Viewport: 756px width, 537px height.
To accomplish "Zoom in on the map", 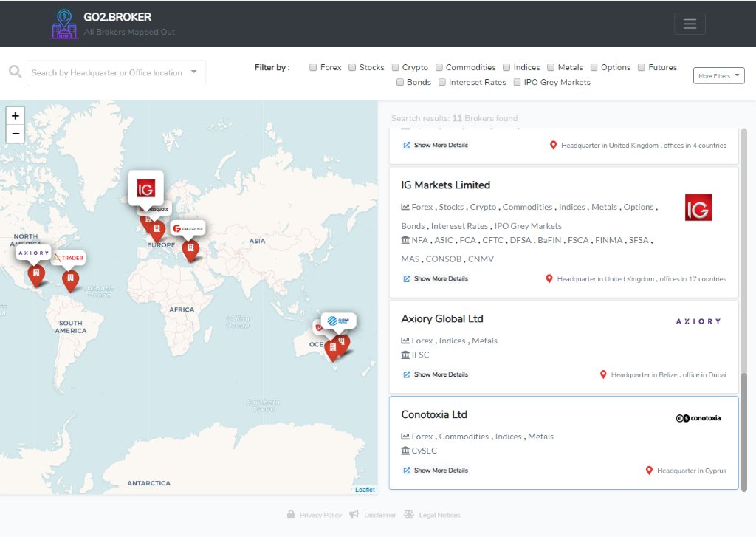I will [16, 116].
